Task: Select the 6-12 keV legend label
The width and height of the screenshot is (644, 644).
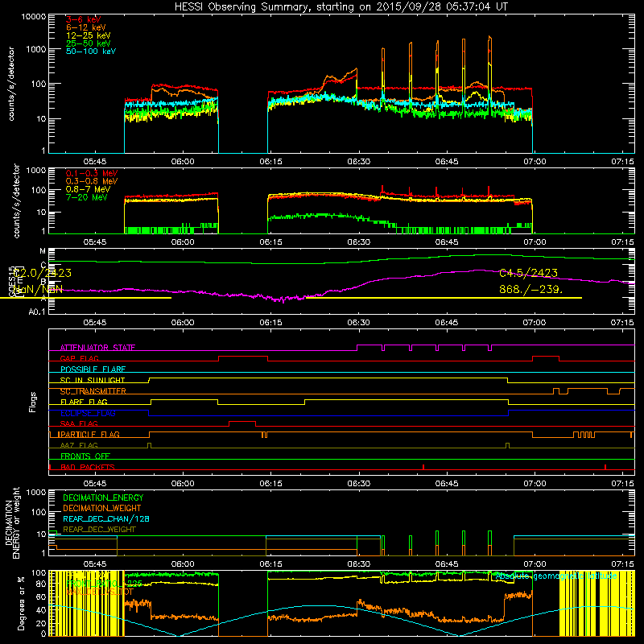Action: (x=86, y=27)
